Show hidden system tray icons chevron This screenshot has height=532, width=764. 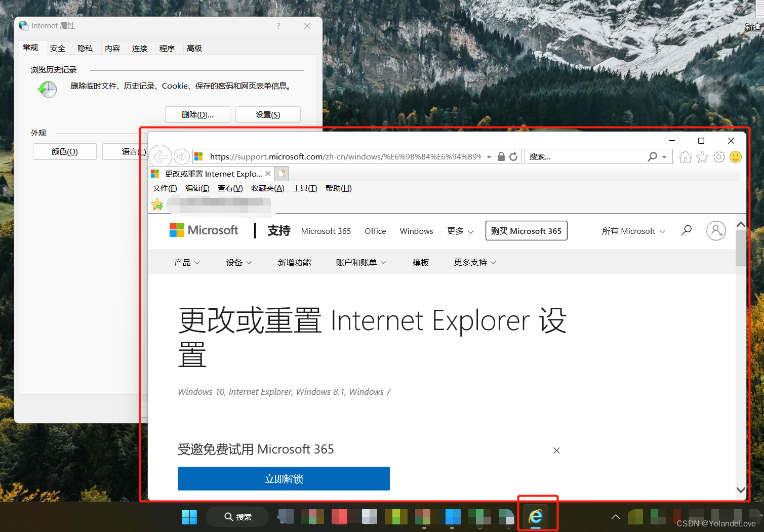click(x=616, y=517)
